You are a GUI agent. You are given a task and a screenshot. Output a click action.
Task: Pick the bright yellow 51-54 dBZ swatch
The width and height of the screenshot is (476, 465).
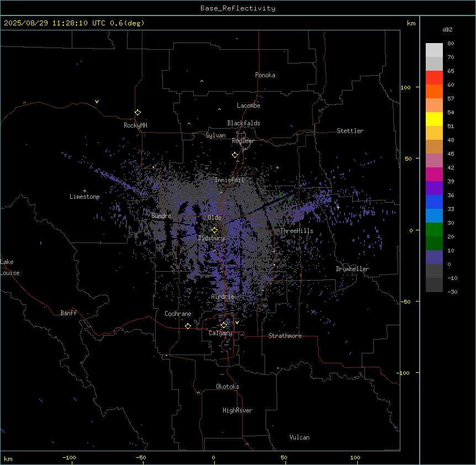434,119
